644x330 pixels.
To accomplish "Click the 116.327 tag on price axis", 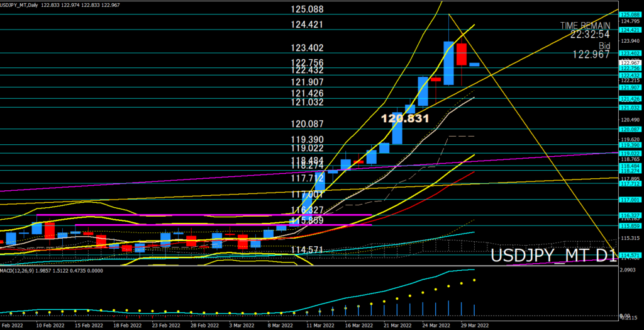I will pyautogui.click(x=630, y=215).
